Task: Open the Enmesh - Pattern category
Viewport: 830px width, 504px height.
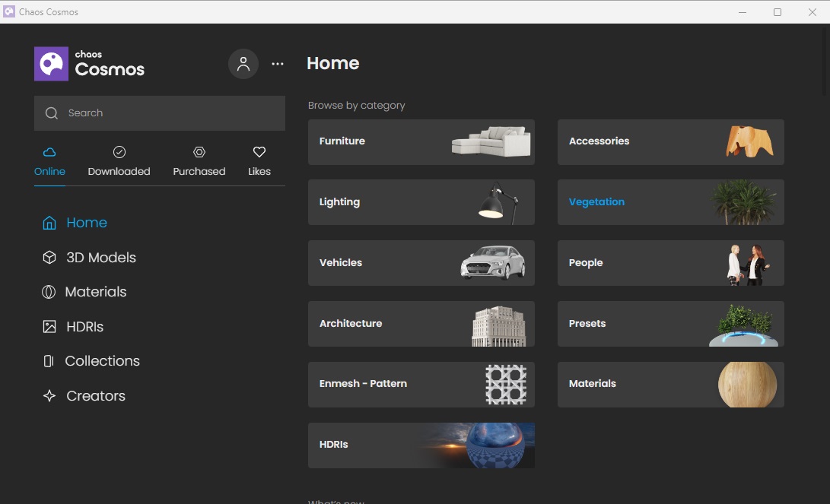Action: [421, 385]
